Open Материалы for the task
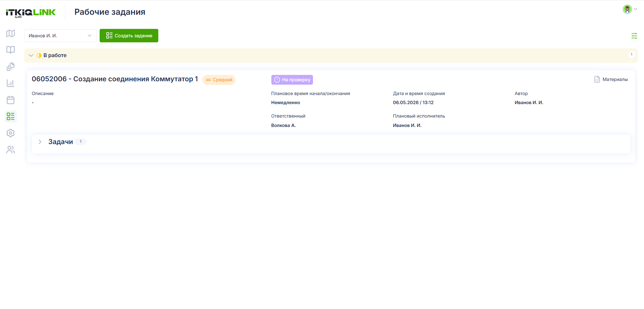This screenshot has height=309, width=644. tap(611, 79)
